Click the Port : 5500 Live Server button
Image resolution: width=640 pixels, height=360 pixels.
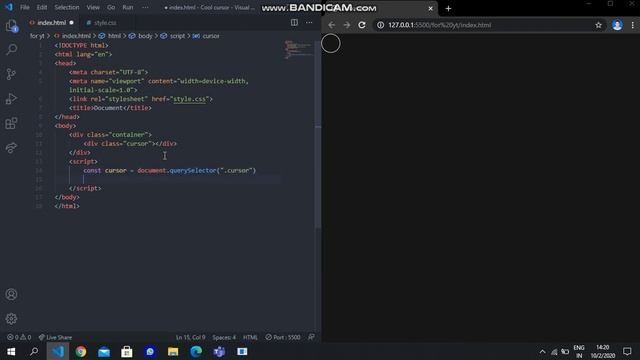pos(283,337)
